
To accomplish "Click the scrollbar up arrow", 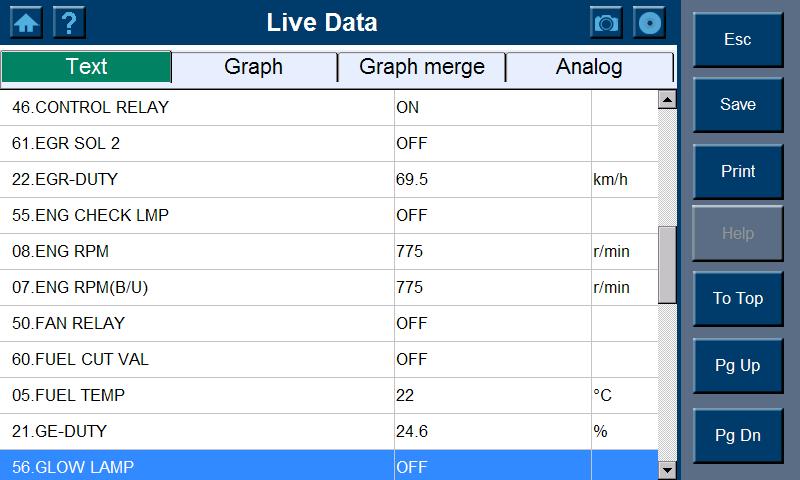I will tap(667, 99).
